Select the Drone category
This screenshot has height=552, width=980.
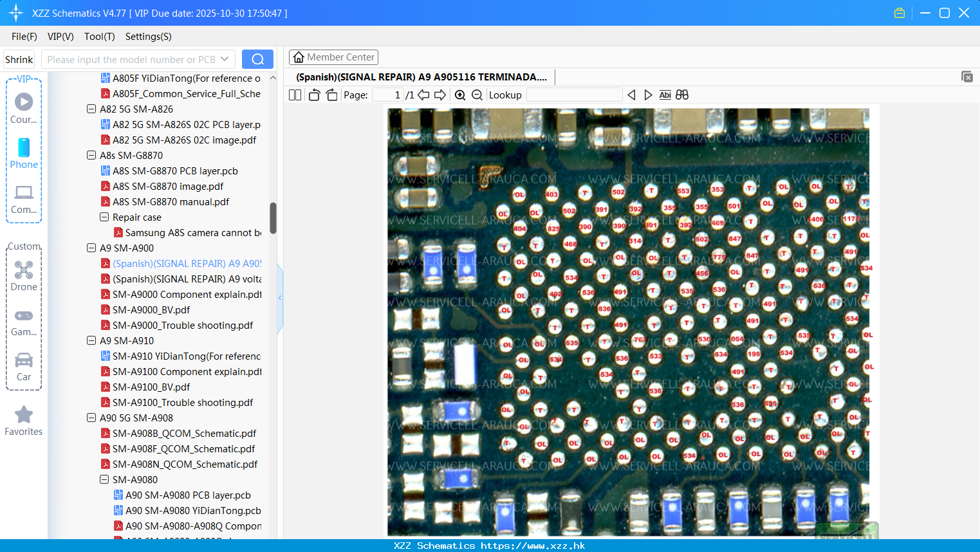tap(24, 275)
